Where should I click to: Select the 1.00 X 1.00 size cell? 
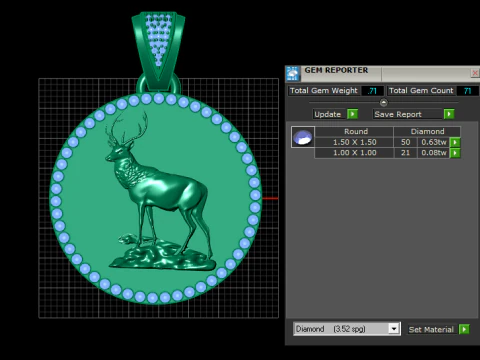click(354, 153)
